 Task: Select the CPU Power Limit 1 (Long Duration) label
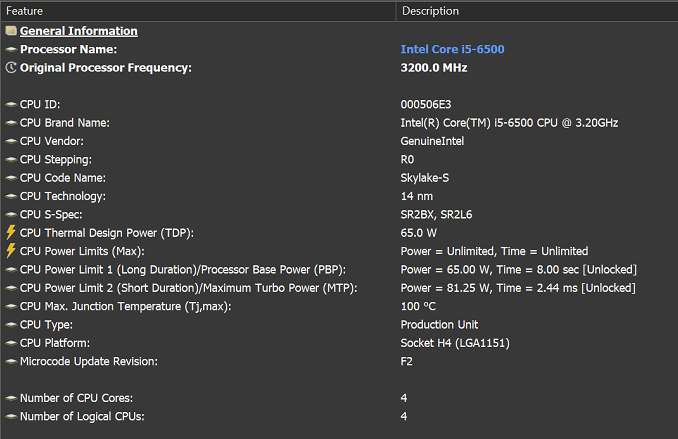pos(182,270)
